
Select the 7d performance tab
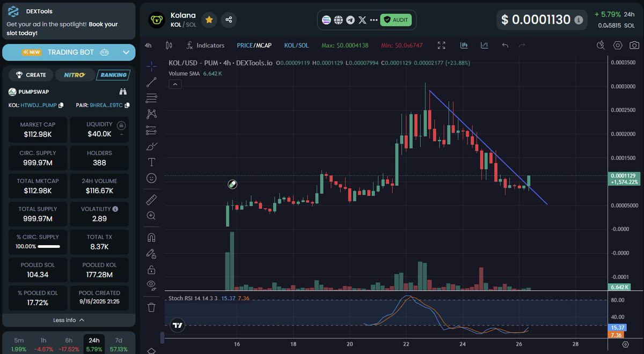coord(119,345)
